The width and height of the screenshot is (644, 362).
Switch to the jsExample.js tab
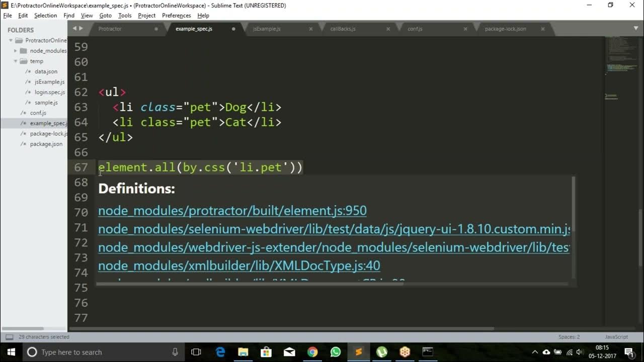coord(267,29)
